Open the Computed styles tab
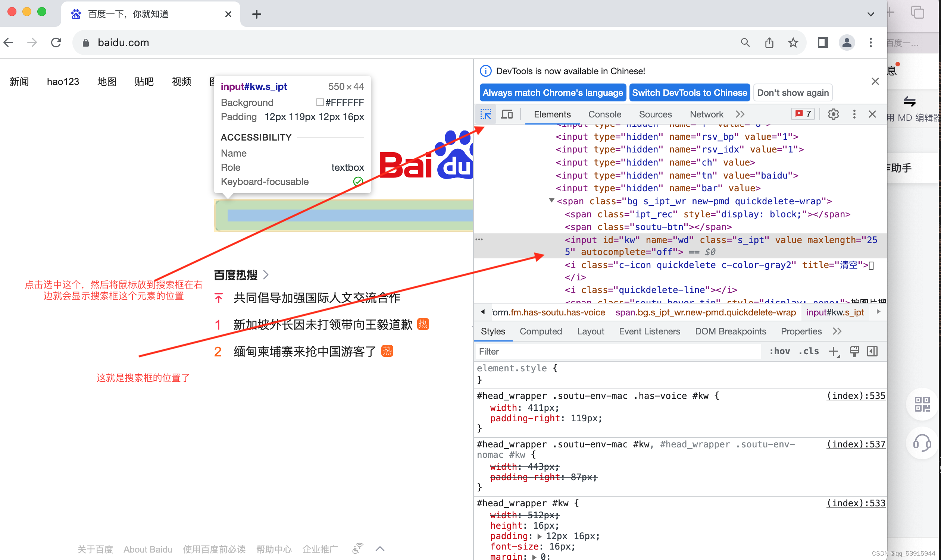941x560 pixels. [x=541, y=331]
